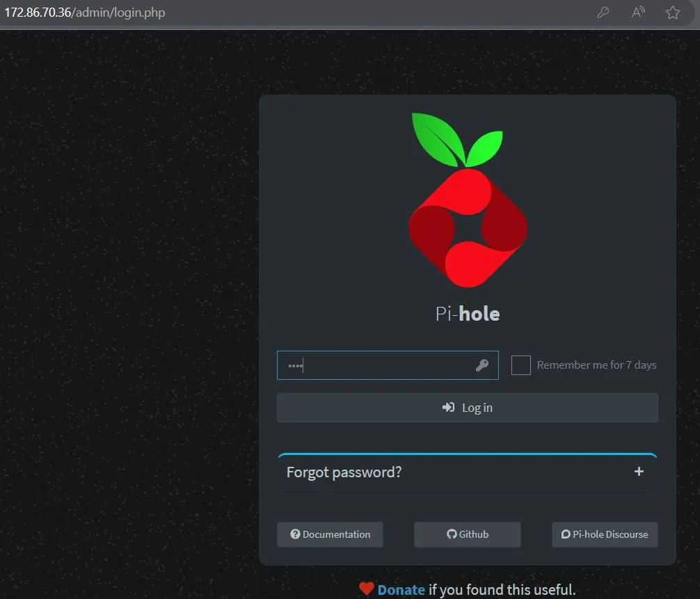
Task: Click the plus icon beside Forgot password?
Action: [639, 472]
